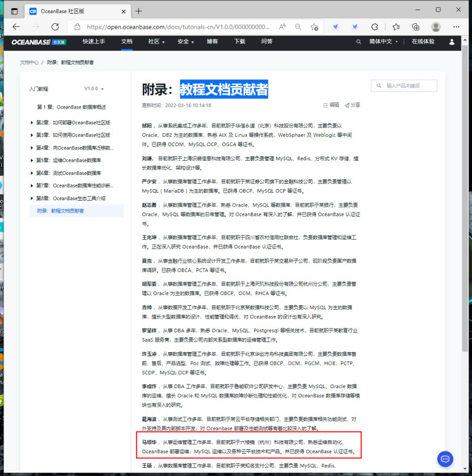Click contributor name 胡军委
This screenshot has height=476, width=472.
[x=149, y=284]
